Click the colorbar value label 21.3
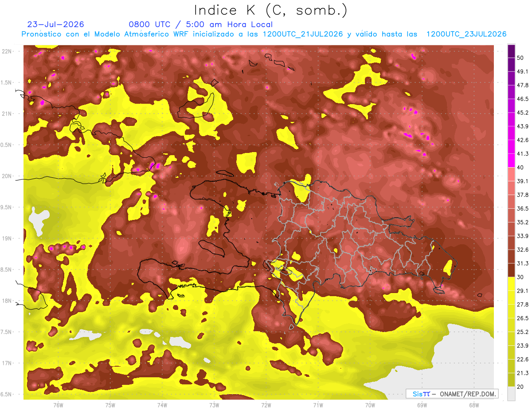 523,373
